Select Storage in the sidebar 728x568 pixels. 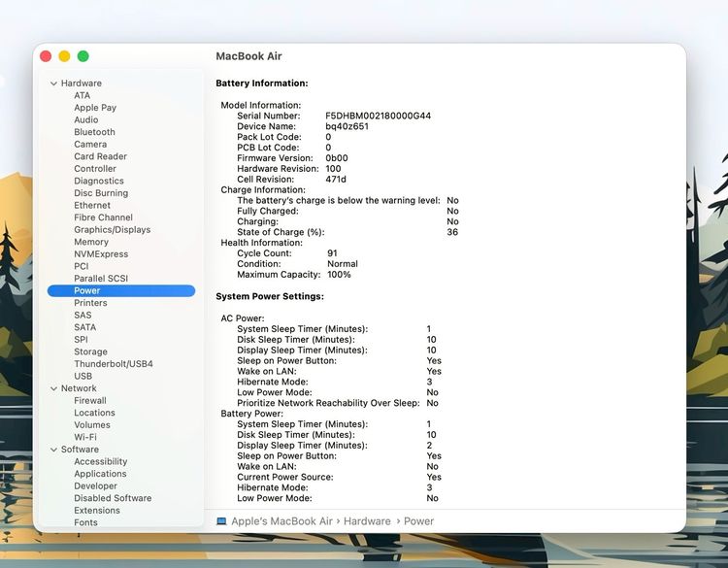[90, 352]
